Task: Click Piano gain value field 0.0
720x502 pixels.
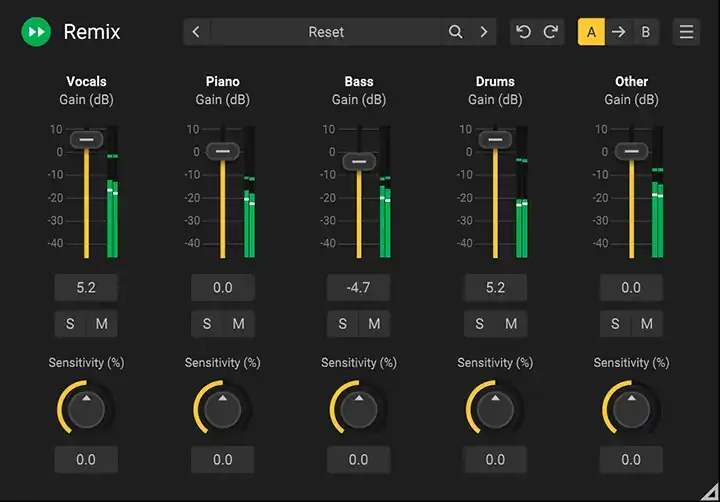Action: (223, 288)
